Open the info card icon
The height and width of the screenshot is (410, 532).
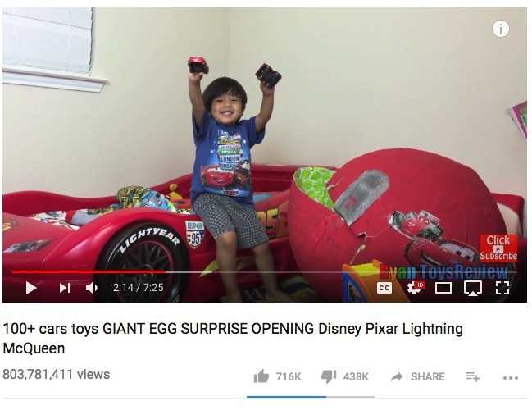click(501, 29)
